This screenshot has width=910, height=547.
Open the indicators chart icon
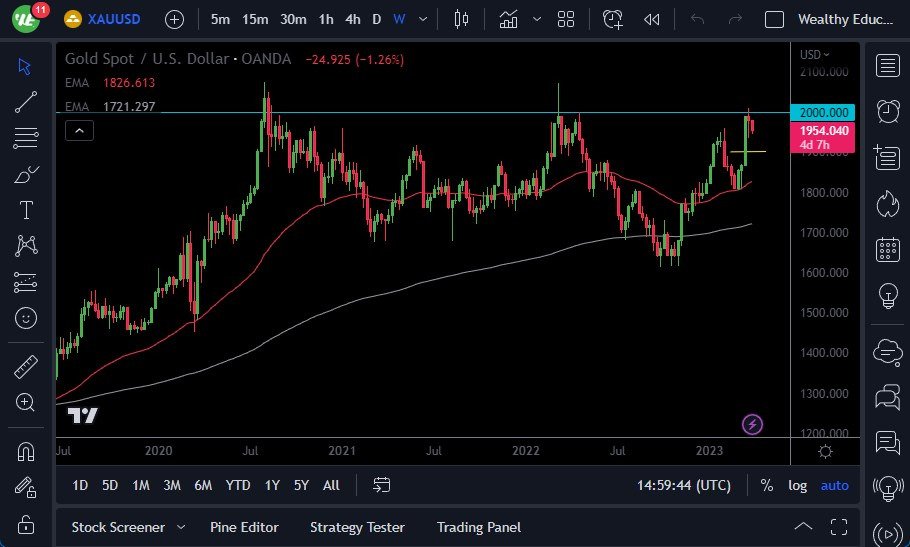(x=509, y=19)
